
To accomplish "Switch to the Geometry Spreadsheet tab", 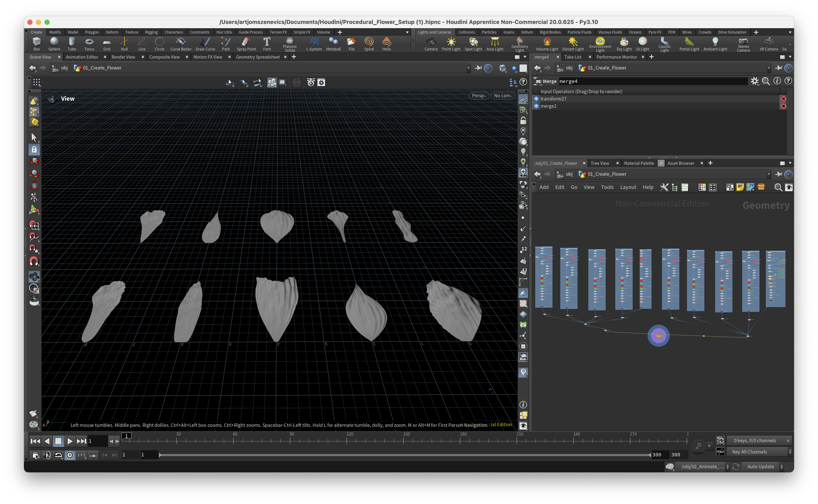I will (258, 57).
